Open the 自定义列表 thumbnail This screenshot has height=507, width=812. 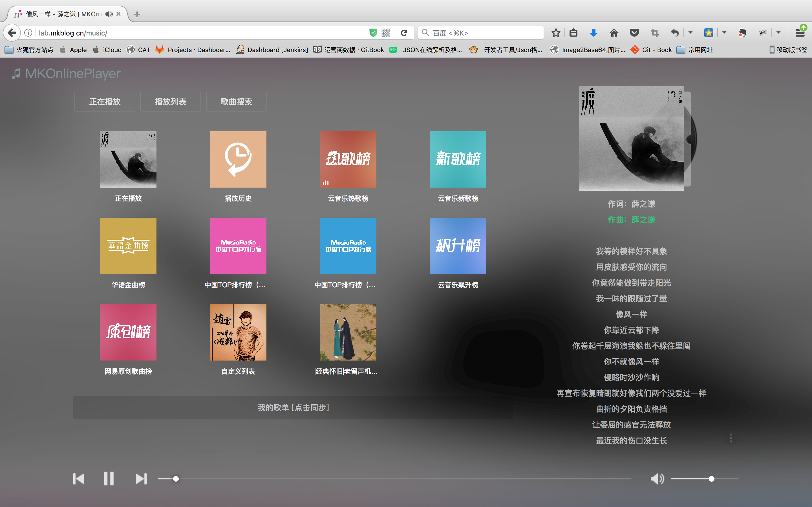pyautogui.click(x=238, y=332)
